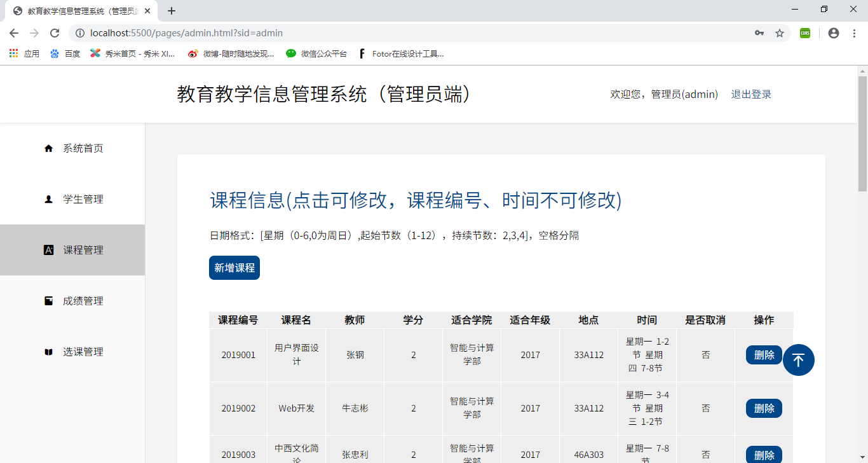Click the icon beside 成绩管理
868x463 pixels.
pyautogui.click(x=48, y=301)
